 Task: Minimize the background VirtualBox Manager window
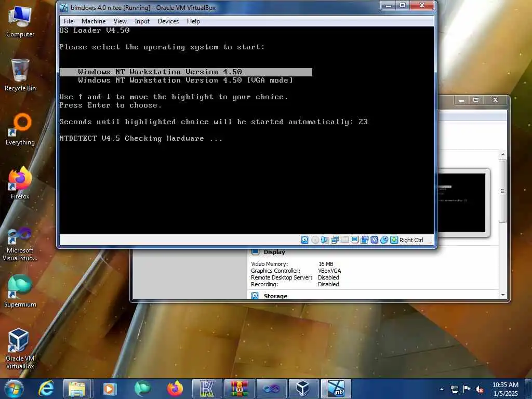(x=462, y=100)
